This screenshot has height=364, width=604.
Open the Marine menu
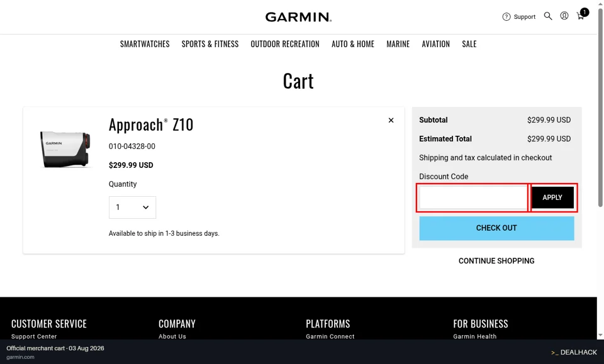point(398,44)
